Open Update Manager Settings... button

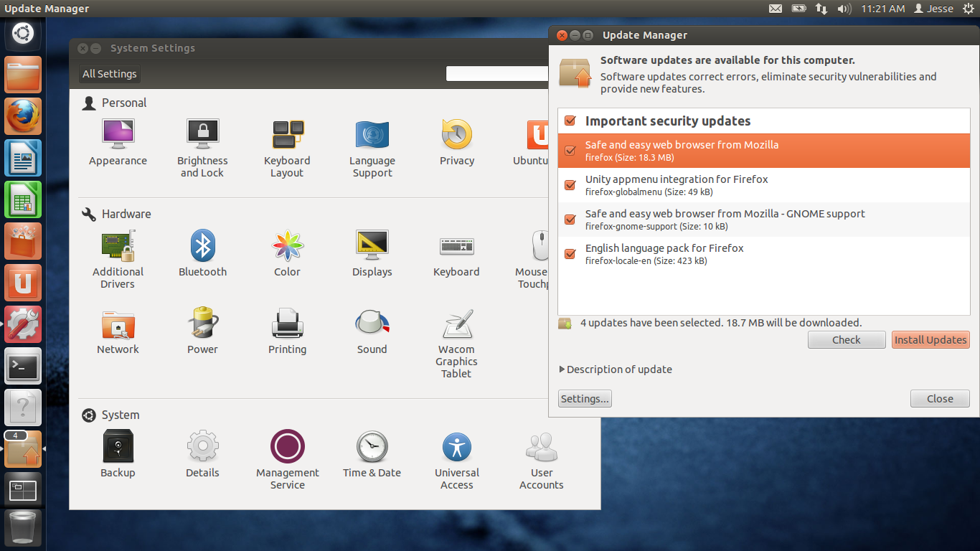point(585,399)
